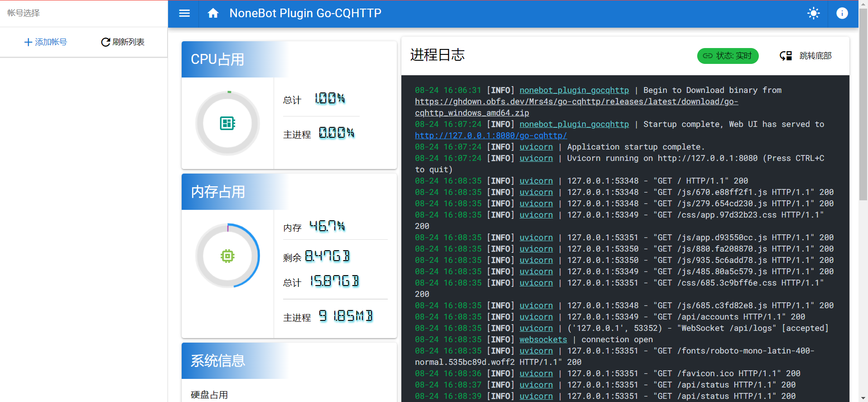Open the about info icon

pos(842,13)
